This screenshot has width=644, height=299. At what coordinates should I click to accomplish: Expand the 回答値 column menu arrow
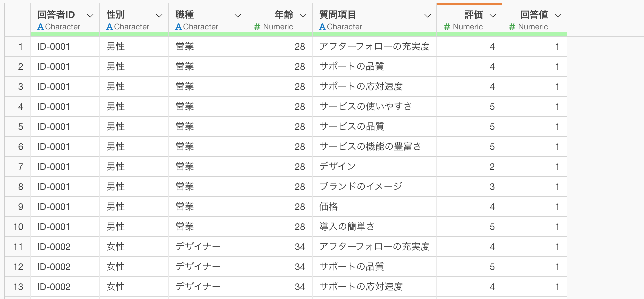[558, 15]
